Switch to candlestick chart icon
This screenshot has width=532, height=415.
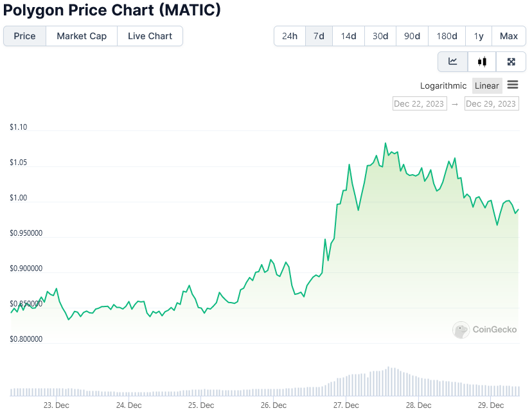click(x=482, y=62)
